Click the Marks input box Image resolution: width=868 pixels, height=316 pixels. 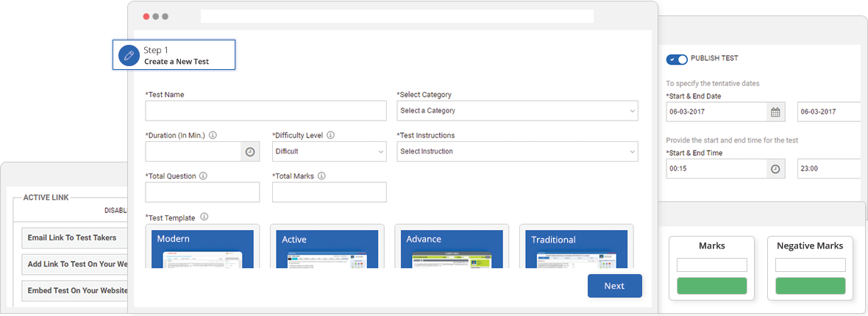pos(712,265)
